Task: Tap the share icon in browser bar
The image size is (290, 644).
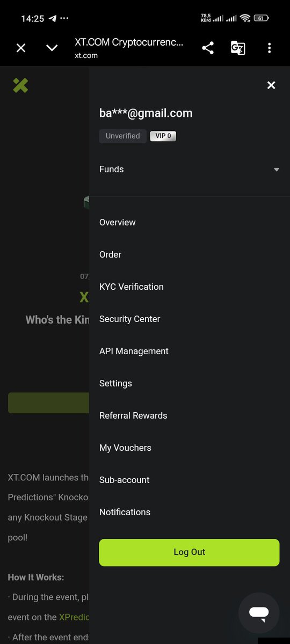Action: point(208,48)
